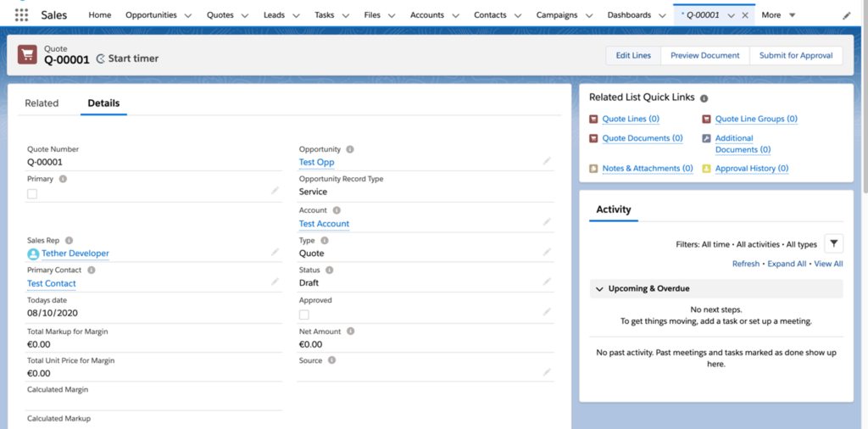Toggle the Approved checkbox
868x429 pixels.
pyautogui.click(x=304, y=315)
